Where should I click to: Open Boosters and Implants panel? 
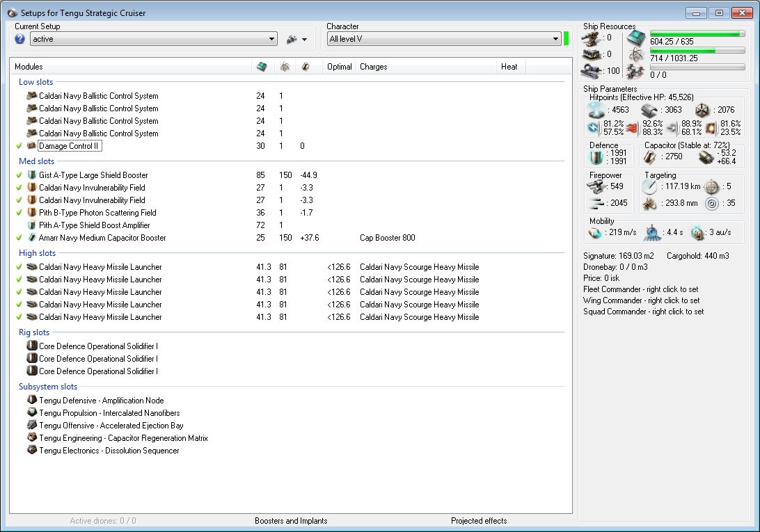(x=291, y=521)
